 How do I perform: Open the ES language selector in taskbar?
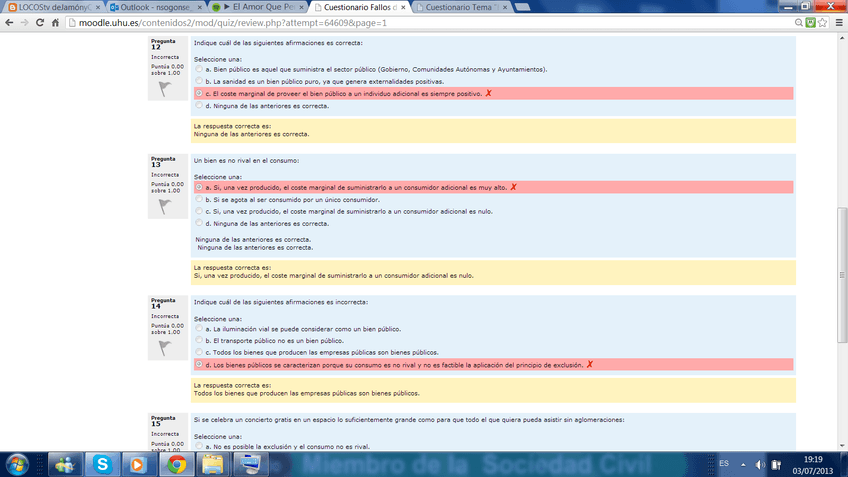[x=724, y=463]
